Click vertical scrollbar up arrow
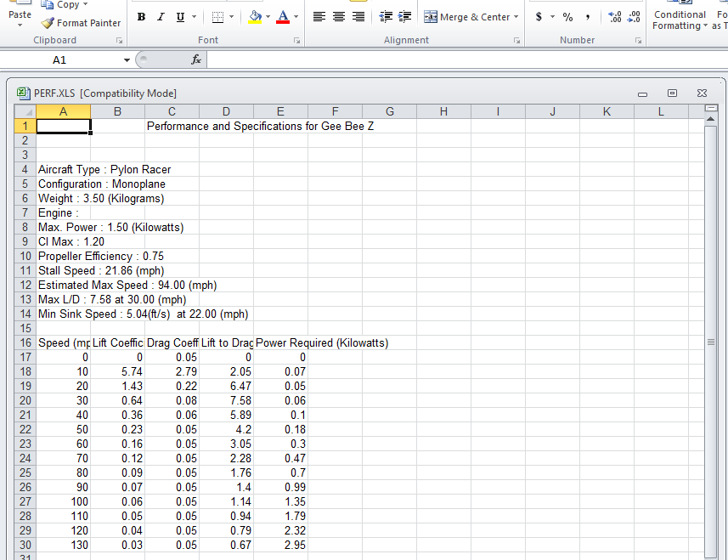The height and width of the screenshot is (560, 728). point(710,119)
